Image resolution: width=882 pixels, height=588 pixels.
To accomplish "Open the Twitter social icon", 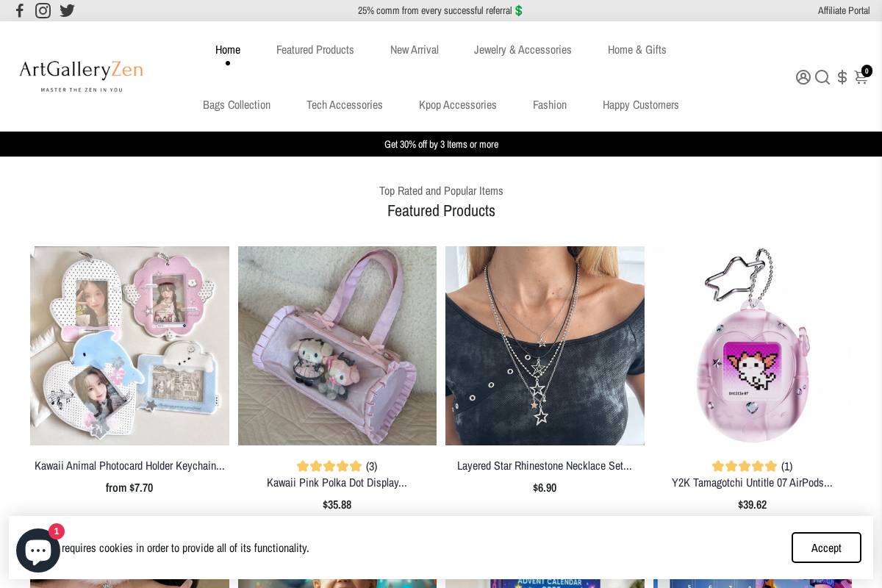I will point(67,10).
